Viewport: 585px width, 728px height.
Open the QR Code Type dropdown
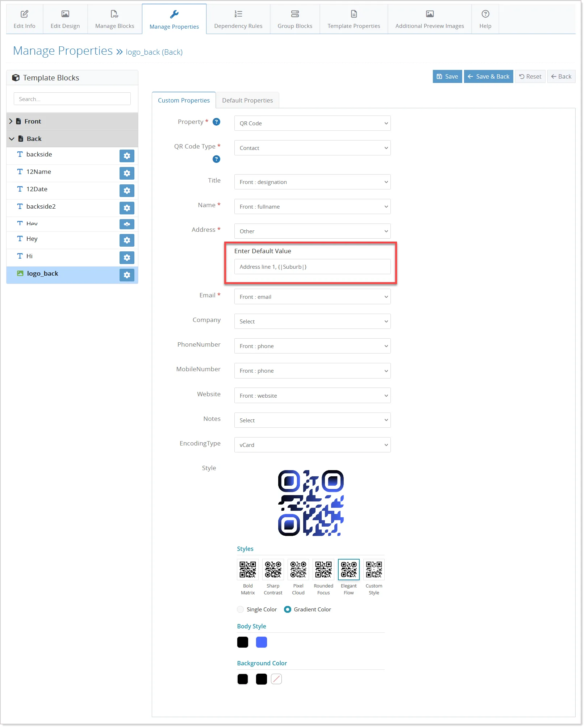[312, 148]
